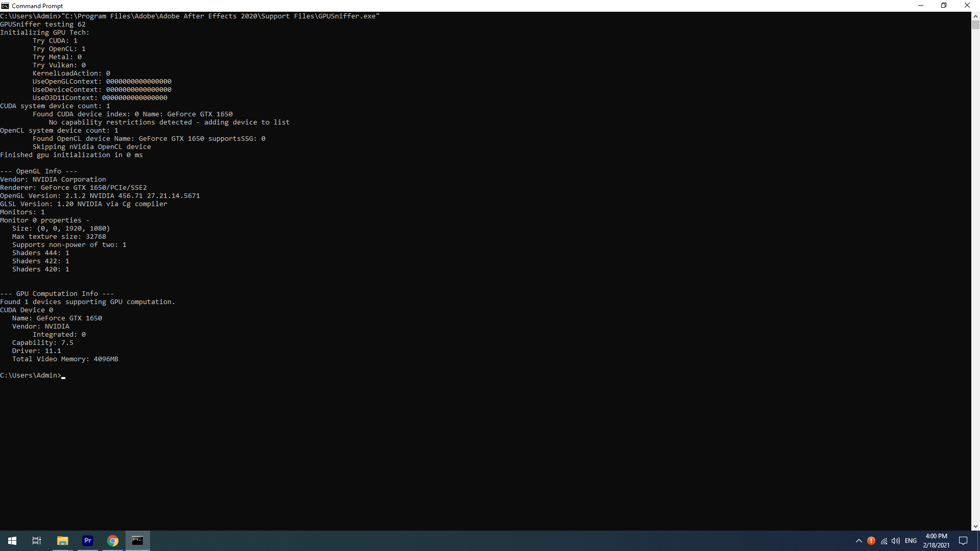Open the Windows Start menu
Screen dimensions: 980x551
[x=12, y=541]
